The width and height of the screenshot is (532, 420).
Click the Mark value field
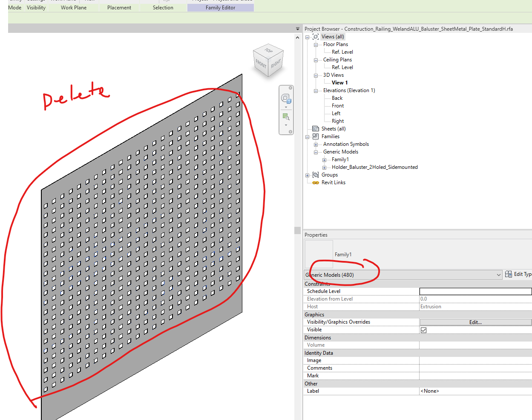pyautogui.click(x=475, y=376)
